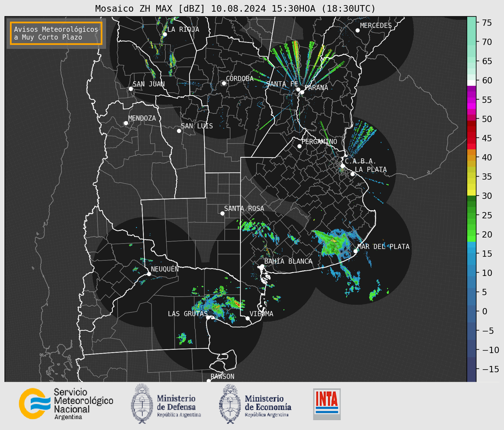Click the C.A.B.A. city marker dot
The width and height of the screenshot is (504, 430).
343,166
